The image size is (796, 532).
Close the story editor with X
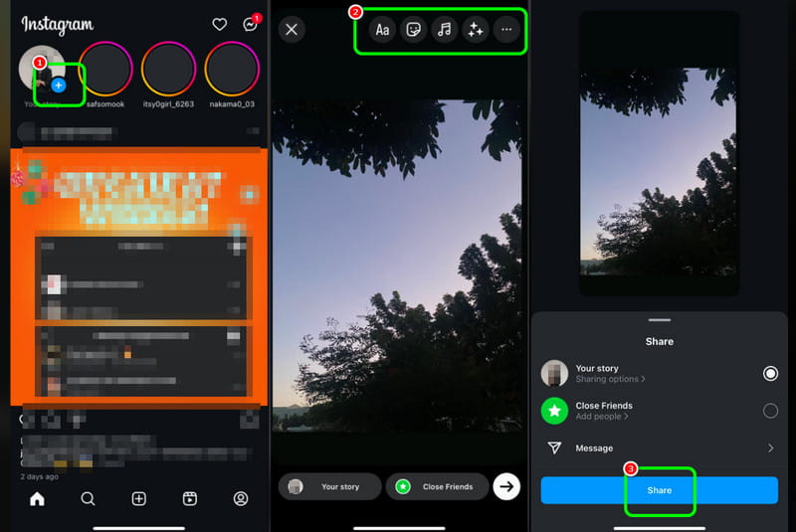(x=292, y=30)
